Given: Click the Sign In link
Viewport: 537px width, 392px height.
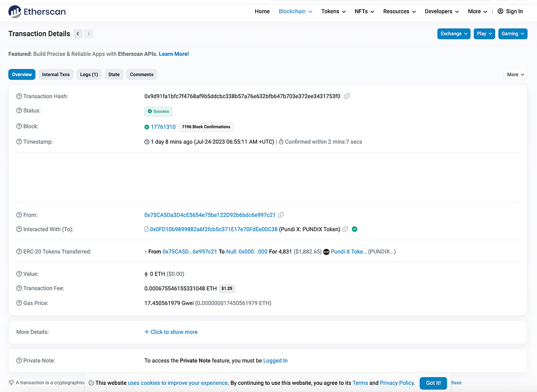Looking at the screenshot, I should (x=510, y=11).
